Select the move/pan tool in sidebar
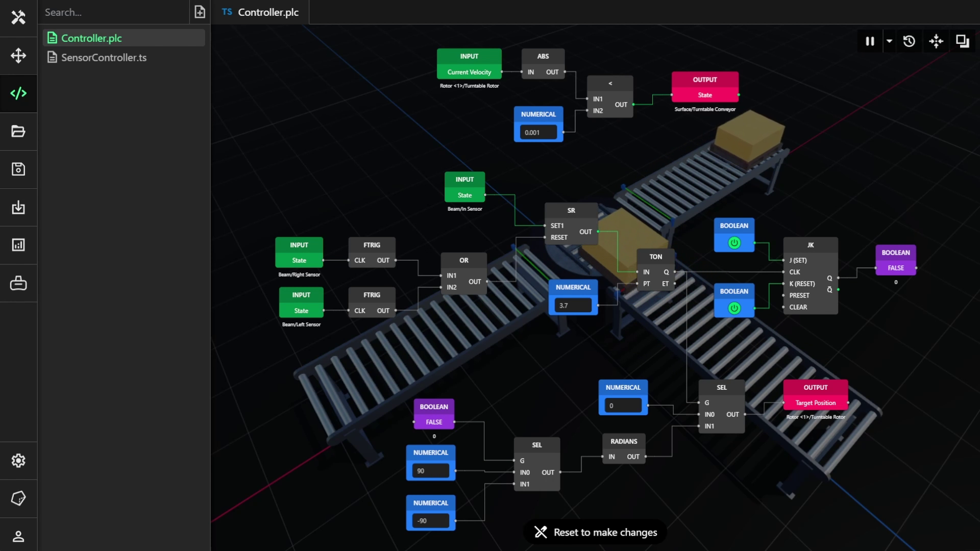This screenshot has width=980, height=551. click(18, 56)
